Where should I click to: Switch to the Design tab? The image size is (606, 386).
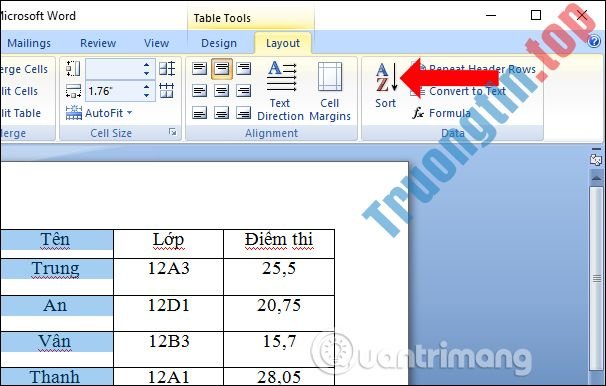click(x=219, y=43)
